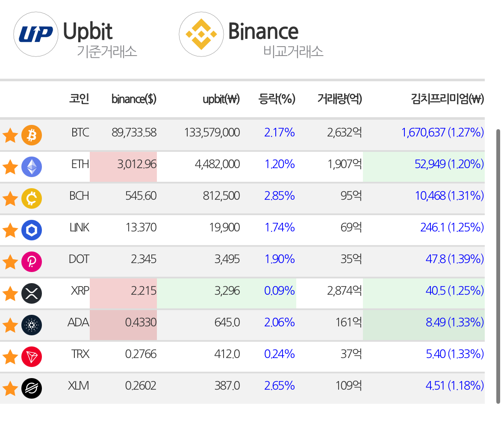504x429 pixels.
Task: Toggle the favorite star for BCH
Action: click(x=10, y=198)
